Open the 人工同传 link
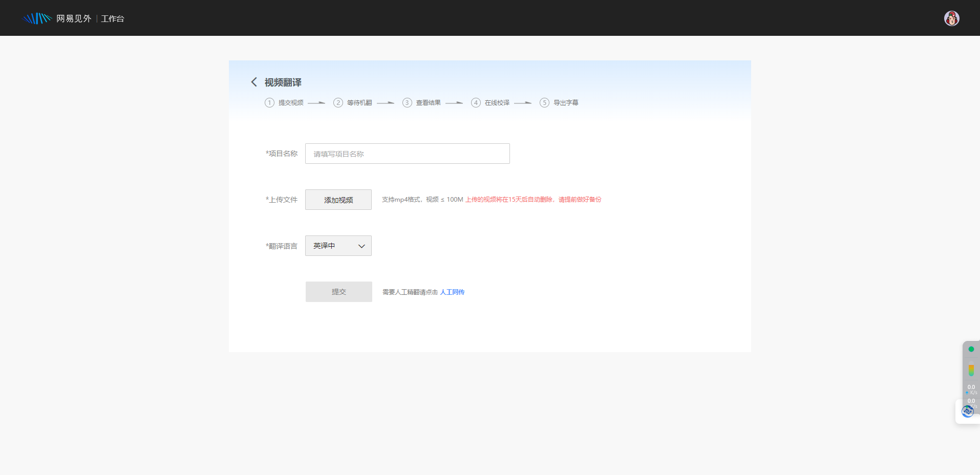The image size is (980, 475). (x=452, y=292)
